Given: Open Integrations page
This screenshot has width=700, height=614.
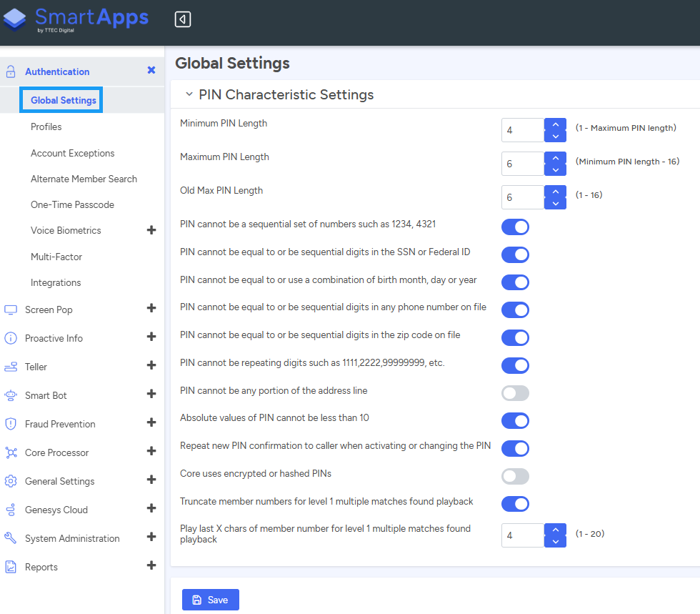Looking at the screenshot, I should click(56, 283).
